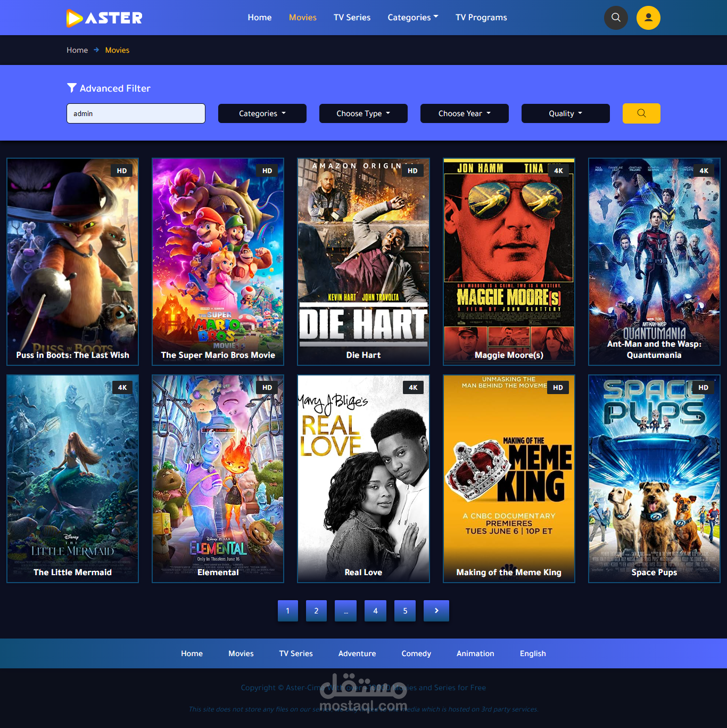Click TV Series in the footer menu
This screenshot has width=727, height=728.
coord(296,653)
